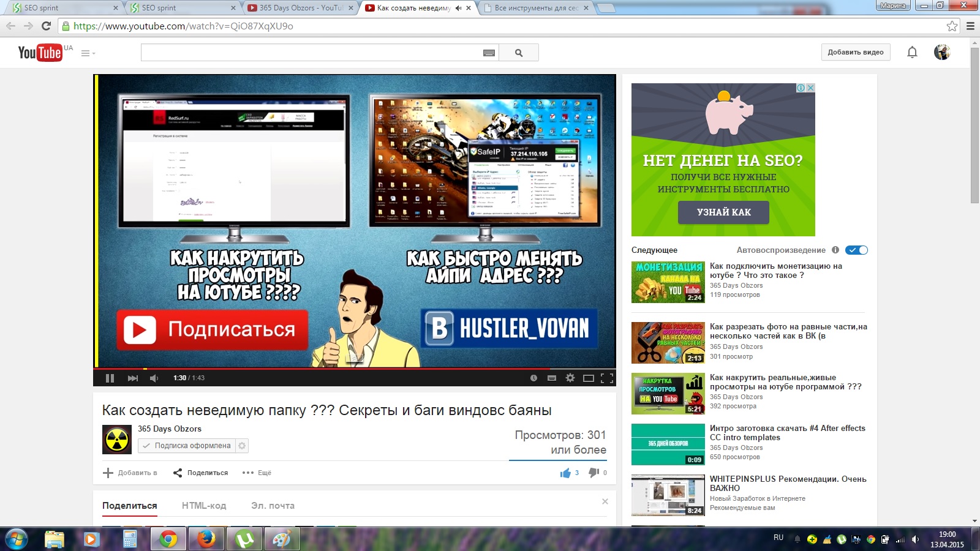Show autoplay info icon
Viewport: 980px width, 551px height.
[835, 250]
